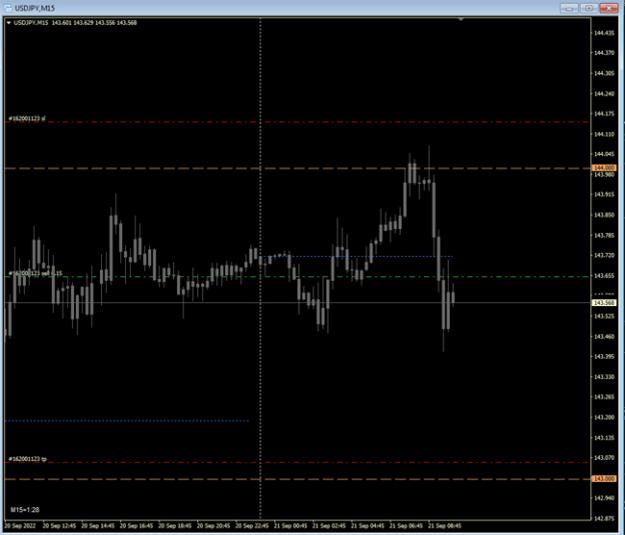Click the 143.135 price scale label
The image size is (625, 535).
pos(604,438)
